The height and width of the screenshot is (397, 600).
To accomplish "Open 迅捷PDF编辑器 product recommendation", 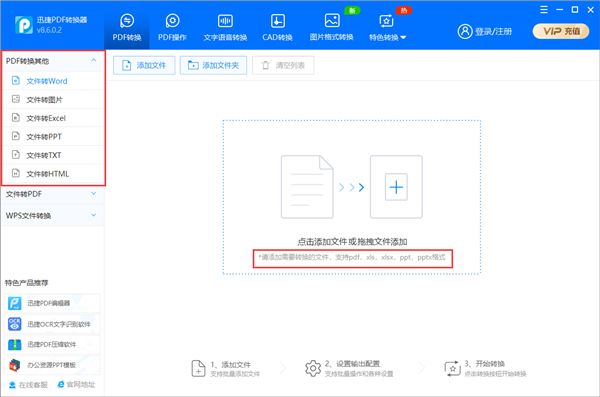I will click(x=52, y=303).
